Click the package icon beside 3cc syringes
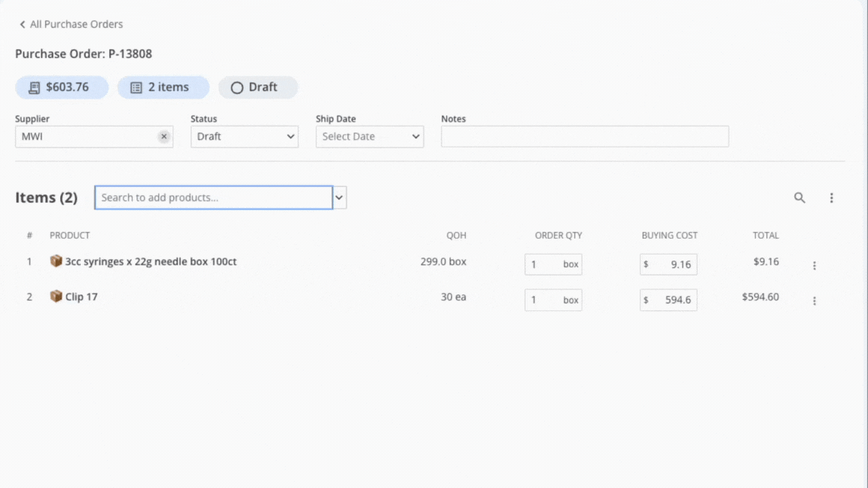Screen dimensions: 868x488 [56, 261]
